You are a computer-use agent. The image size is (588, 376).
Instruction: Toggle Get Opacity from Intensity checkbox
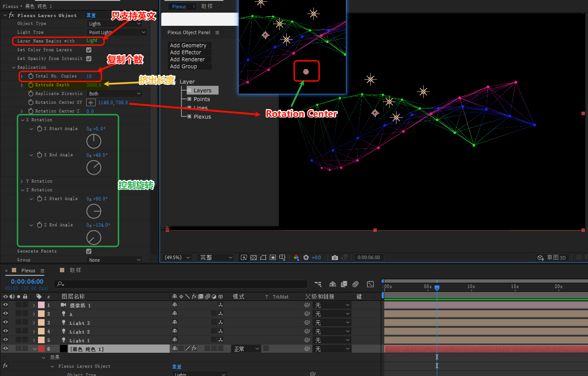89,59
